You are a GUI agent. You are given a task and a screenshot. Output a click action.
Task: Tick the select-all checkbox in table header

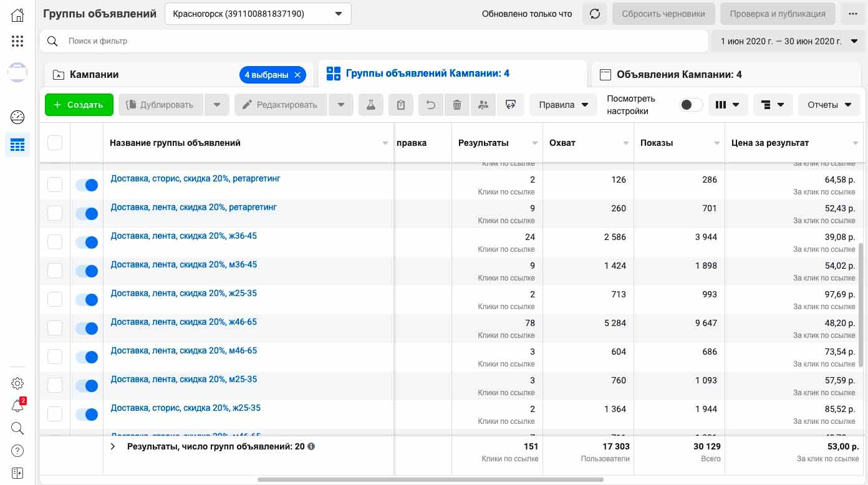click(x=55, y=143)
